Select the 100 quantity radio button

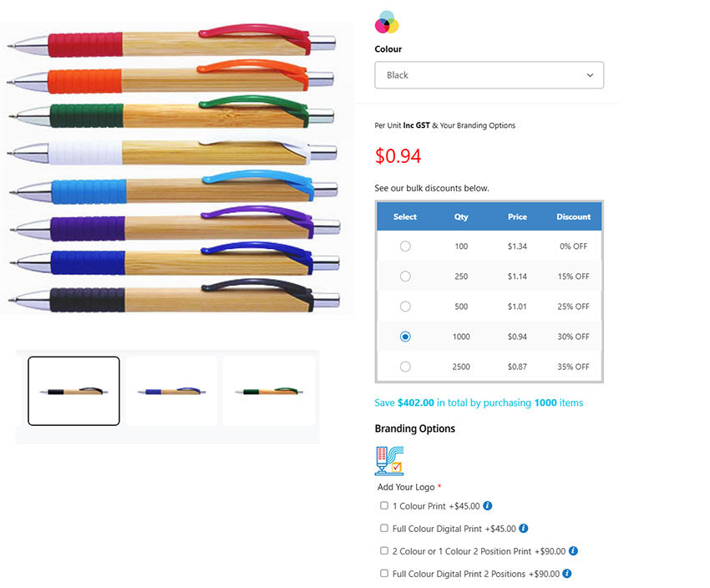click(405, 246)
